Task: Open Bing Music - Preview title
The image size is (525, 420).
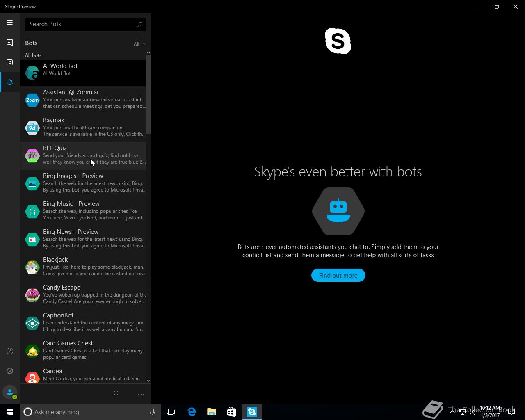Action: click(x=71, y=204)
